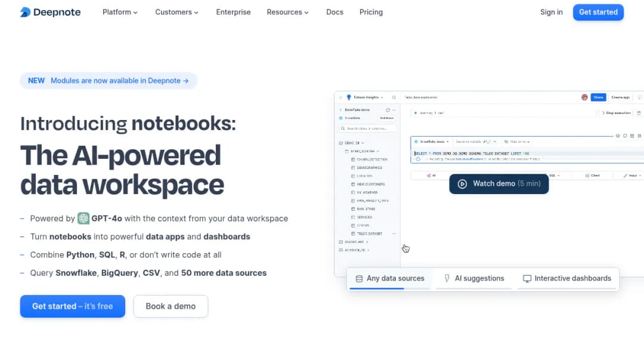Click the AI block button

point(431,176)
